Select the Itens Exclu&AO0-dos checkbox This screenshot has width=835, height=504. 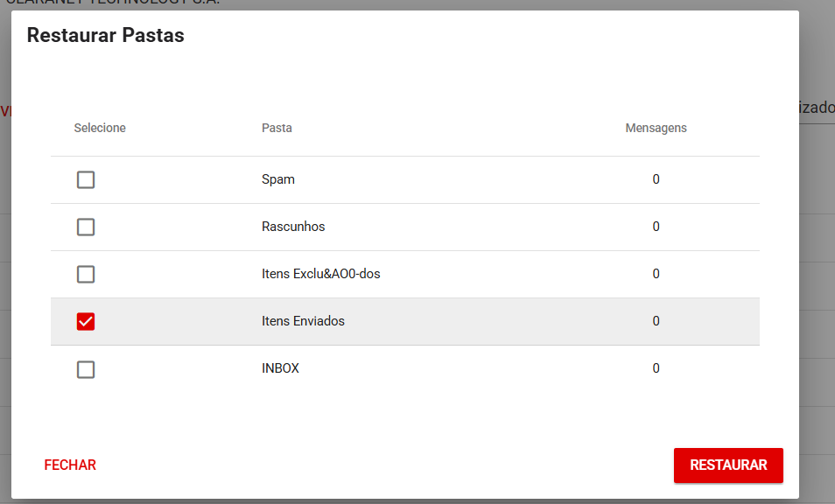(86, 275)
